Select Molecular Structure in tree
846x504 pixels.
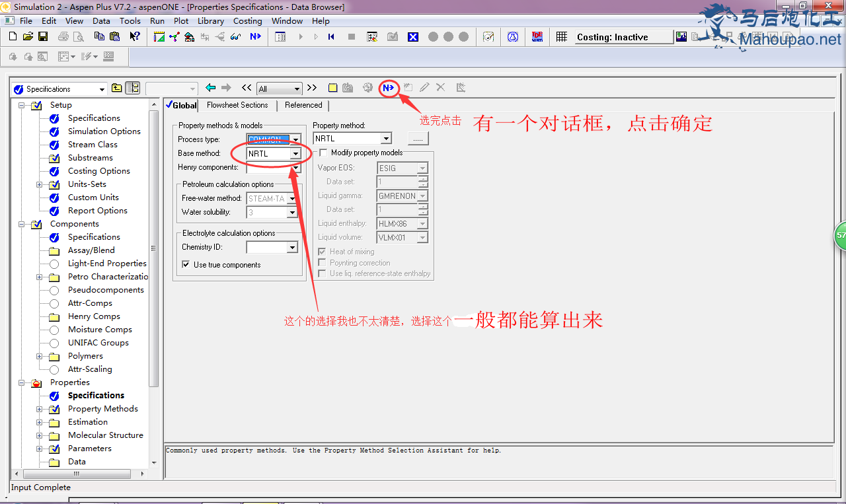click(106, 435)
